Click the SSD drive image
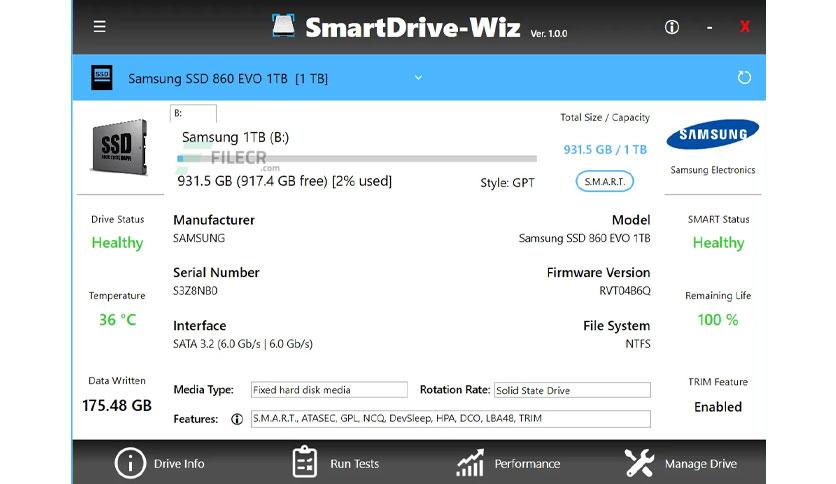 pyautogui.click(x=119, y=147)
